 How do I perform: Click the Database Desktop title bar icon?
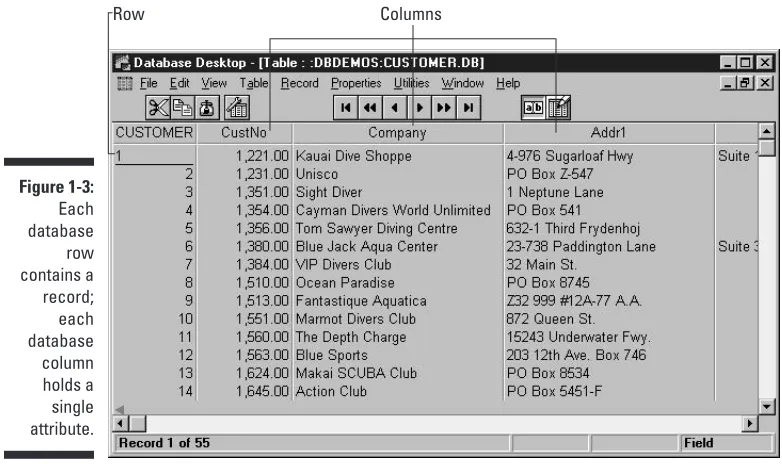click(x=122, y=62)
